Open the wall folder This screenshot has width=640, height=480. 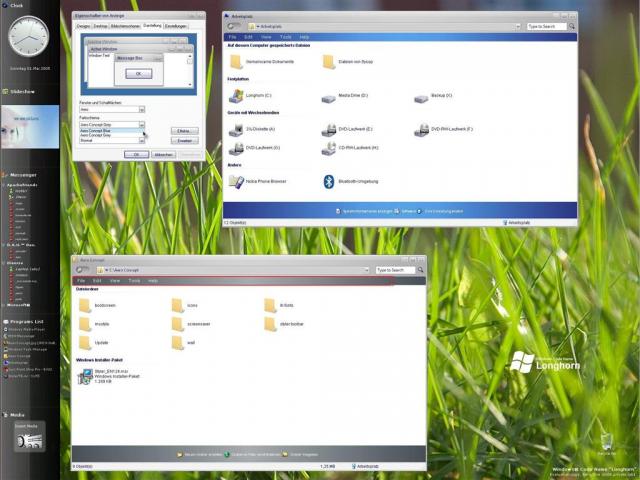click(x=178, y=343)
